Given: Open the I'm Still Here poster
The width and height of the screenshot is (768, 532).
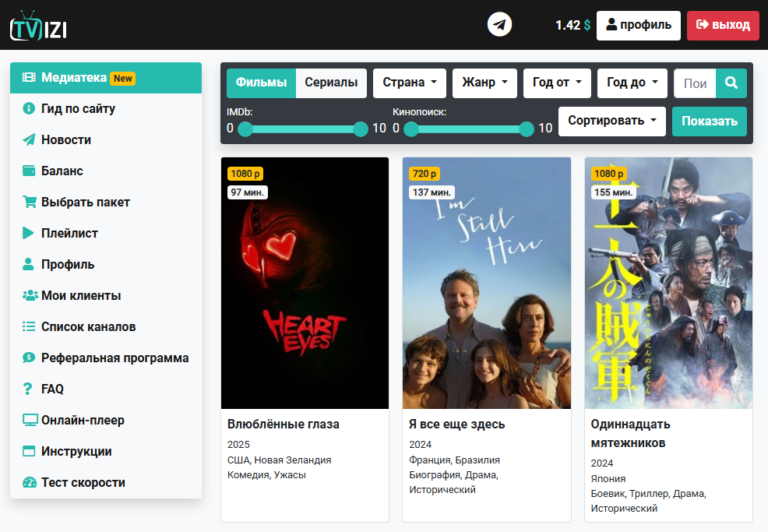Looking at the screenshot, I should point(487,284).
